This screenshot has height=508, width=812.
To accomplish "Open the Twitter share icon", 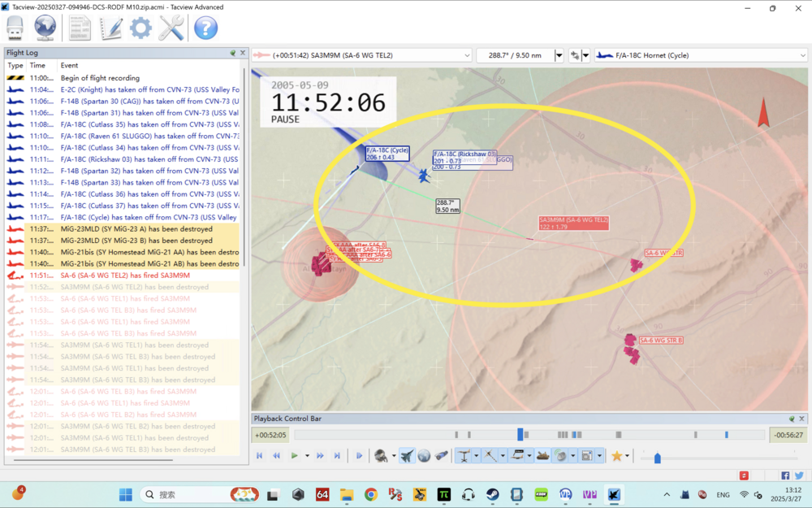I will point(799,475).
